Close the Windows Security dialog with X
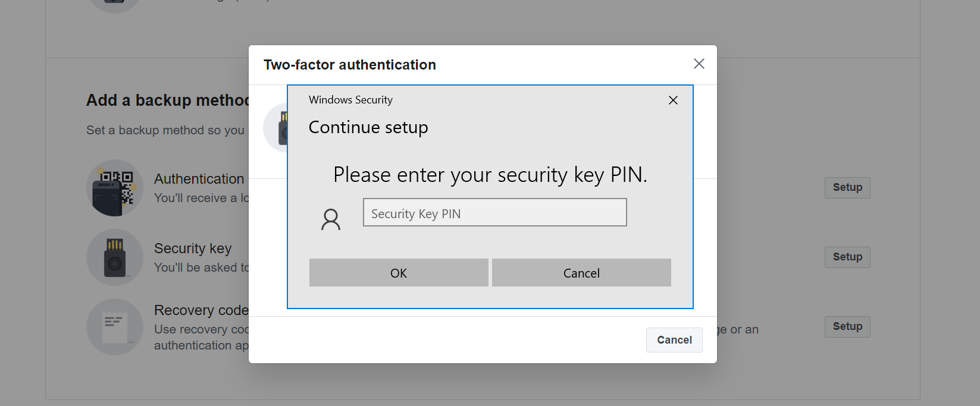This screenshot has width=980, height=406. [x=673, y=100]
